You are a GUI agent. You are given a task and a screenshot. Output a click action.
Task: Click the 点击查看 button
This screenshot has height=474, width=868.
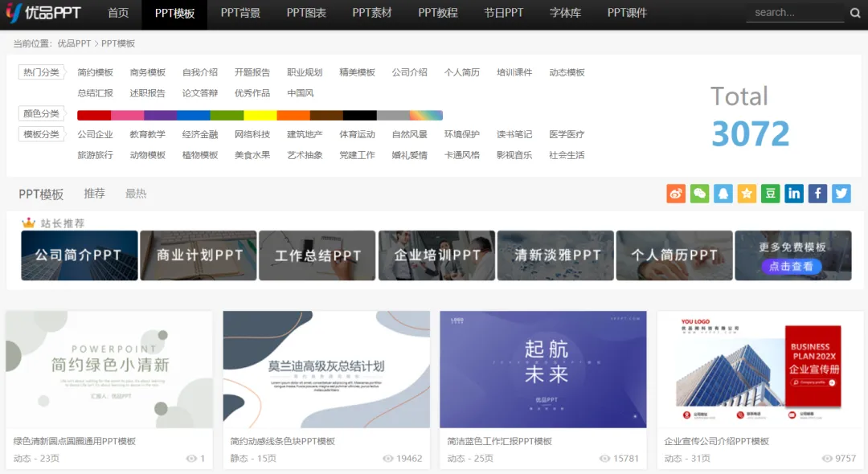792,267
